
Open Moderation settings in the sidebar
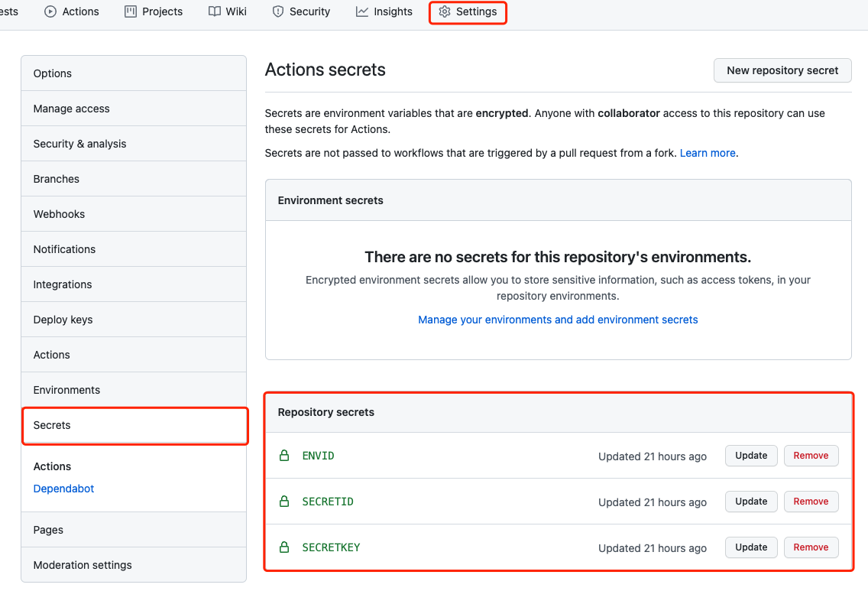click(x=134, y=565)
